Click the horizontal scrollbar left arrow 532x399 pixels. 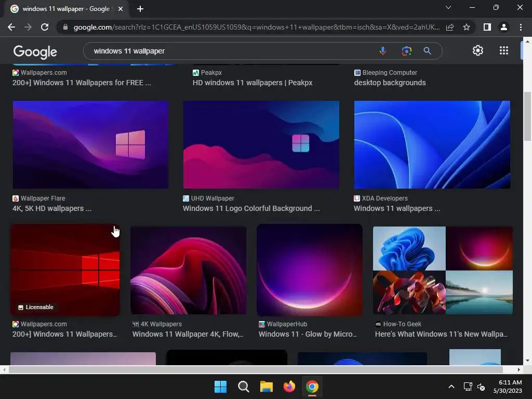(4, 369)
